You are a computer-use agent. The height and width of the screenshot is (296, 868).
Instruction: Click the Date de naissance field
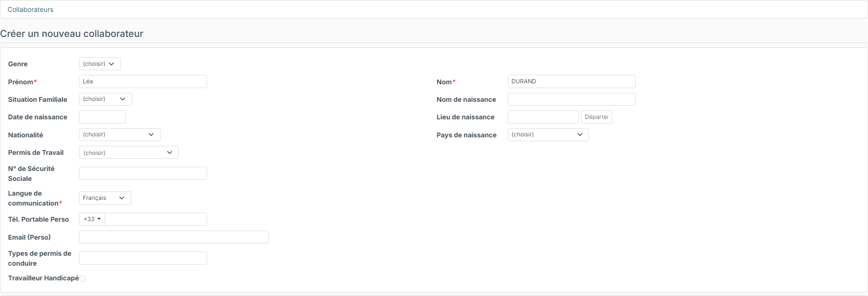102,117
